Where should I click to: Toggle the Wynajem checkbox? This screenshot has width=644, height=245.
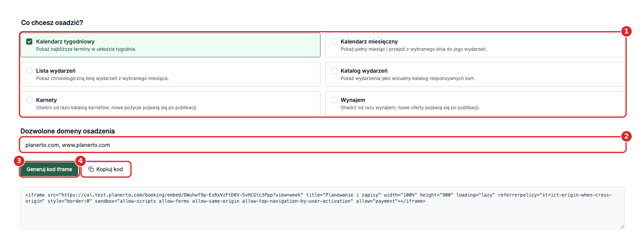tap(334, 100)
